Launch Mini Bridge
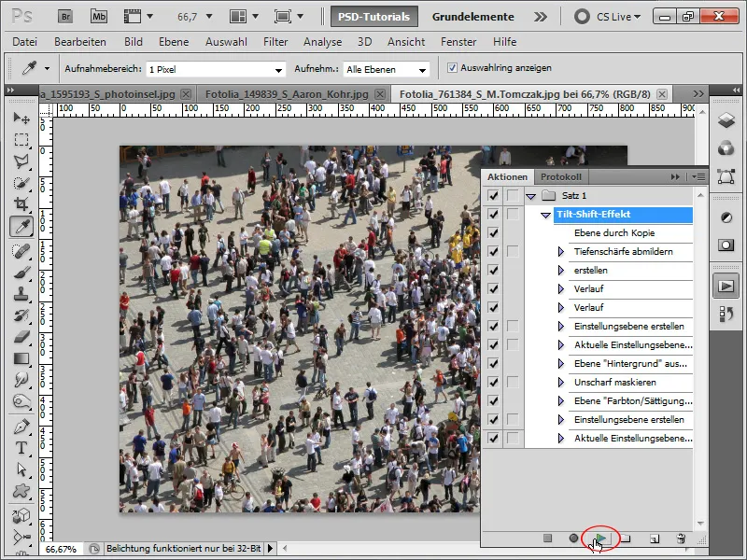 [x=99, y=17]
